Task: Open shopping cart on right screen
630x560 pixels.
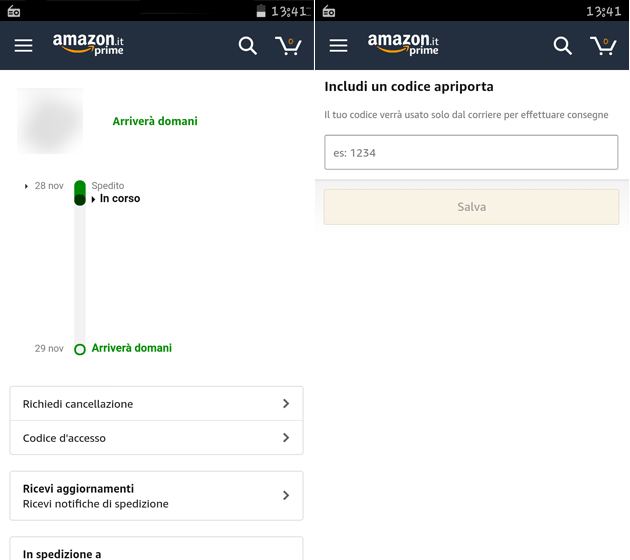Action: point(603,46)
